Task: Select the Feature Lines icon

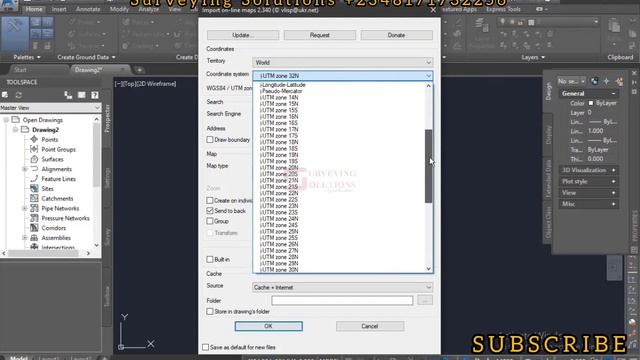Action: point(34,179)
